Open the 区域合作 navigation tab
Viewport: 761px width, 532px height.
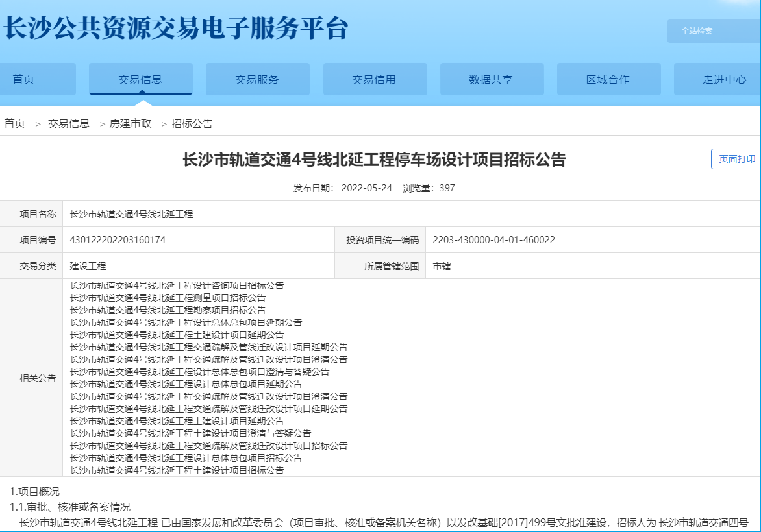pyautogui.click(x=608, y=80)
